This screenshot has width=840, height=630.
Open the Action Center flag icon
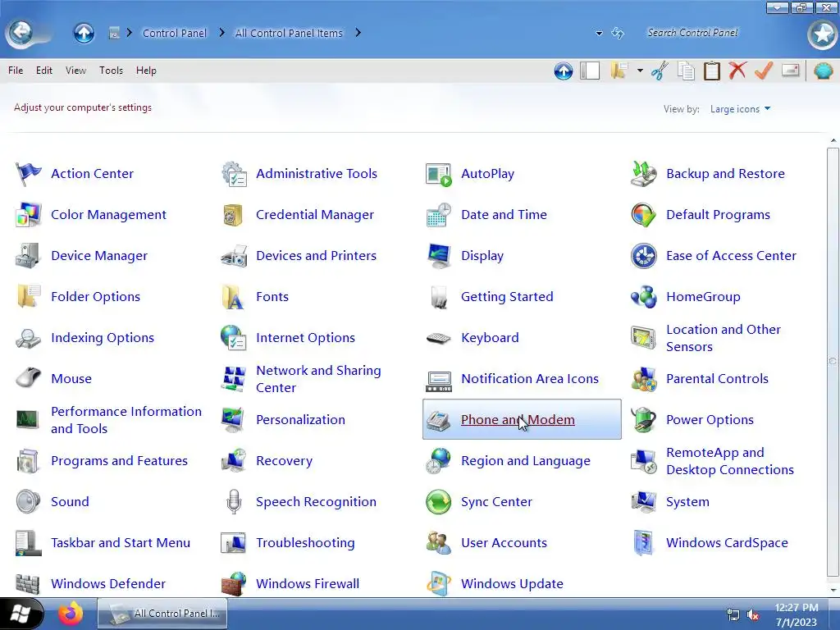[x=29, y=174]
